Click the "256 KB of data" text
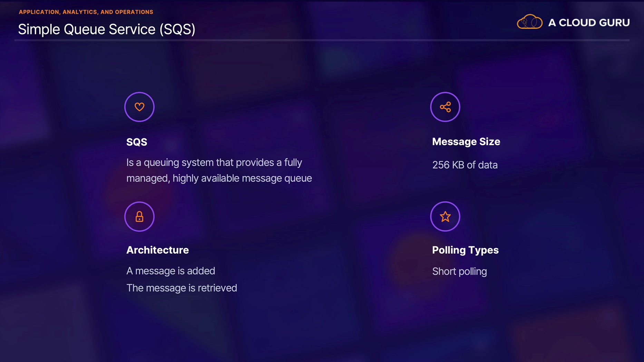 pos(465,165)
